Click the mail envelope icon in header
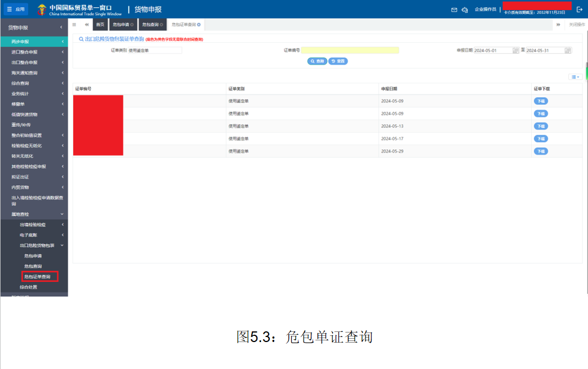588x369 pixels. [x=454, y=10]
